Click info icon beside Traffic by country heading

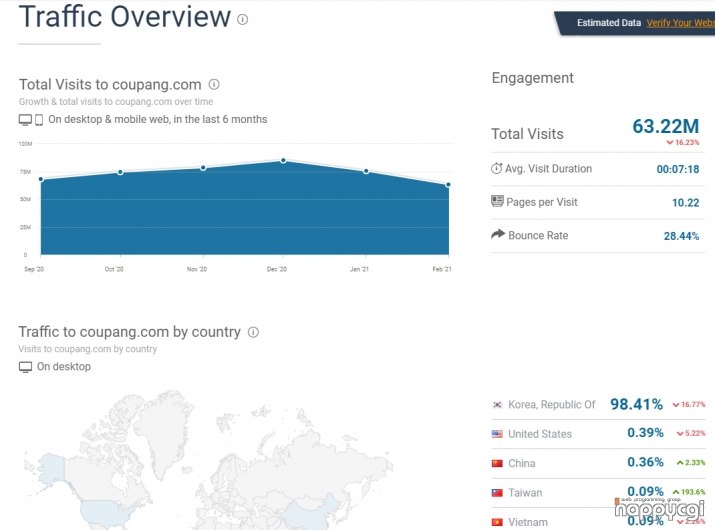(253, 332)
